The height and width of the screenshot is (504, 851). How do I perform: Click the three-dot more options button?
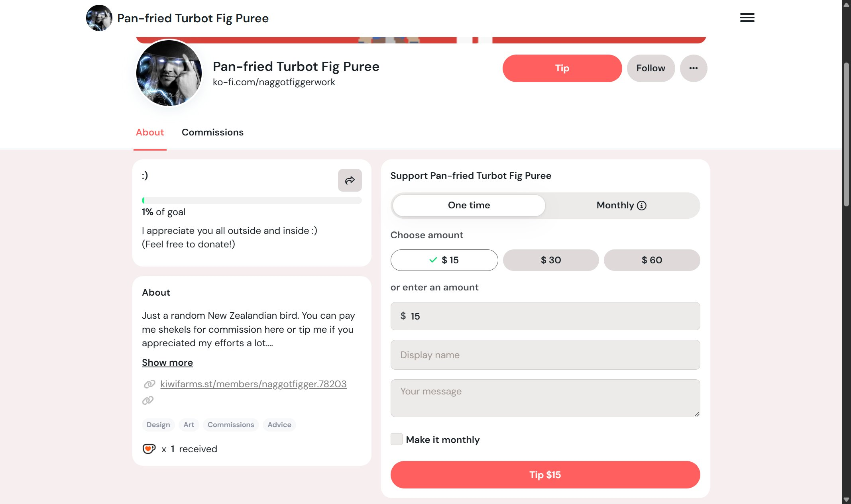693,68
